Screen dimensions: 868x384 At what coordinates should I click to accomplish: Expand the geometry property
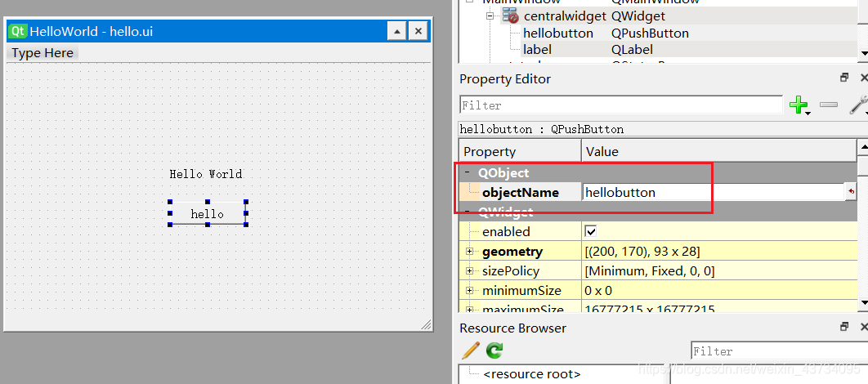tap(469, 252)
